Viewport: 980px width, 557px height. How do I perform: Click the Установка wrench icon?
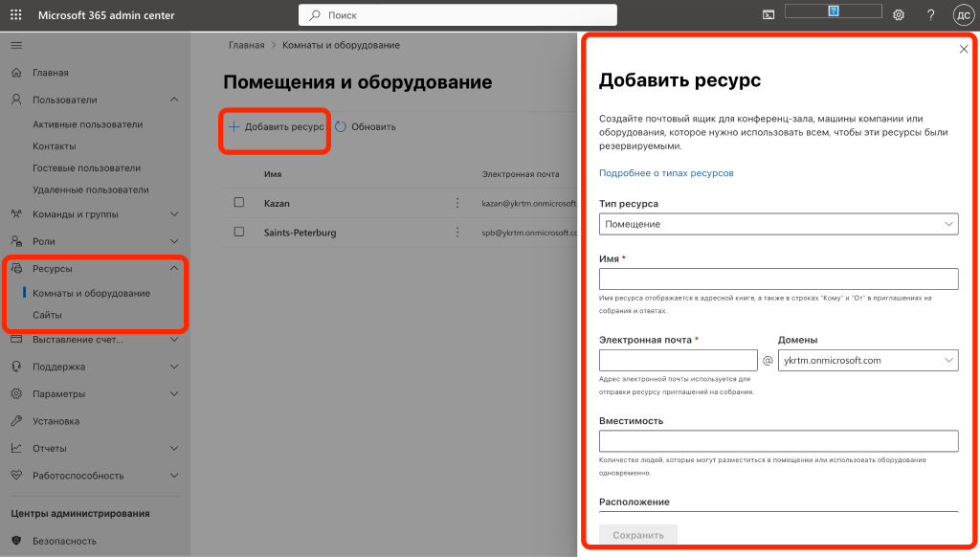click(16, 421)
